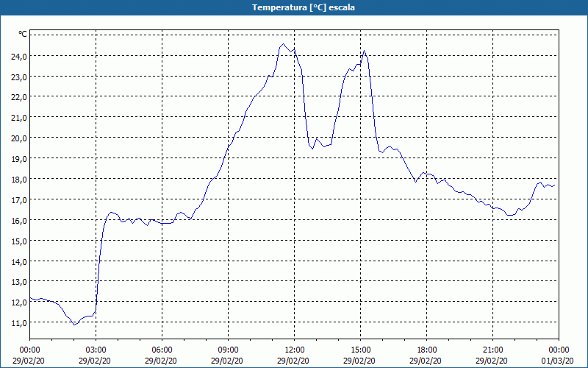Click the °C unit label
Screen dimensions: 588x368
click(23, 34)
